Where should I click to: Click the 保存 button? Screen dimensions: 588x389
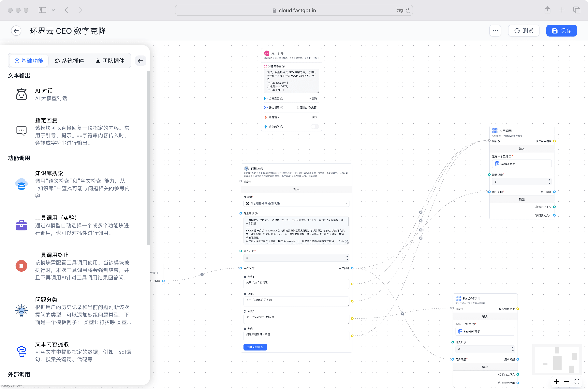pos(562,31)
